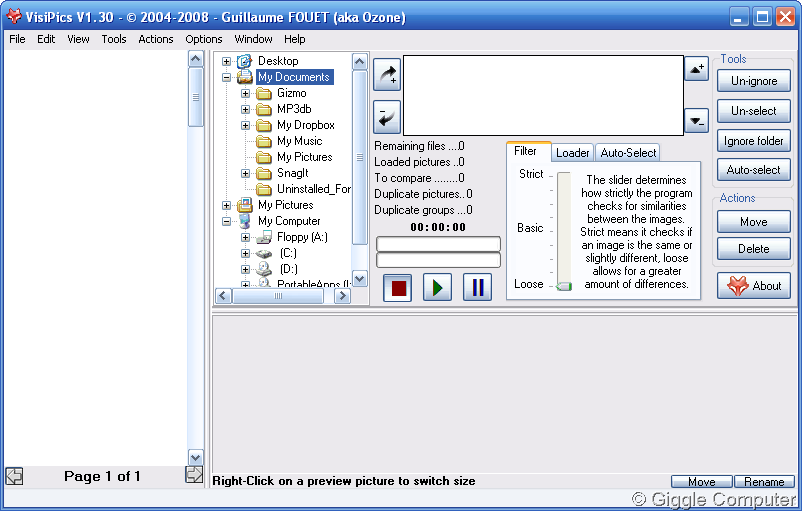802x511 pixels.
Task: Open the Window menu
Action: coord(253,39)
